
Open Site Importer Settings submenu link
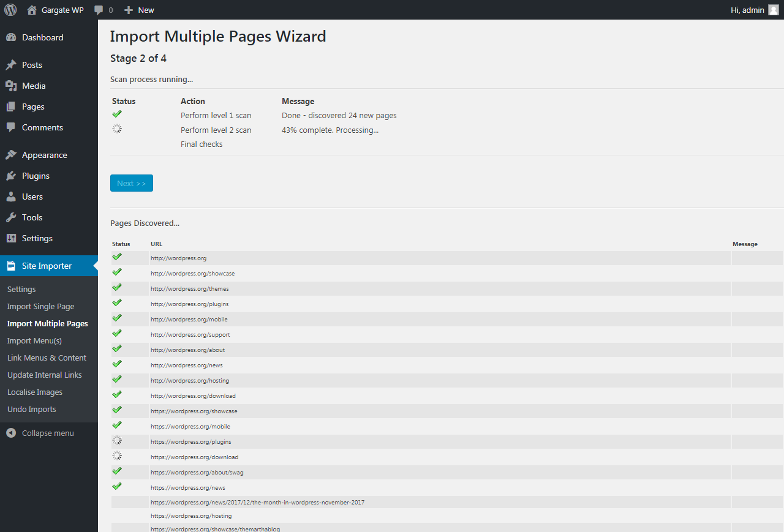click(21, 289)
